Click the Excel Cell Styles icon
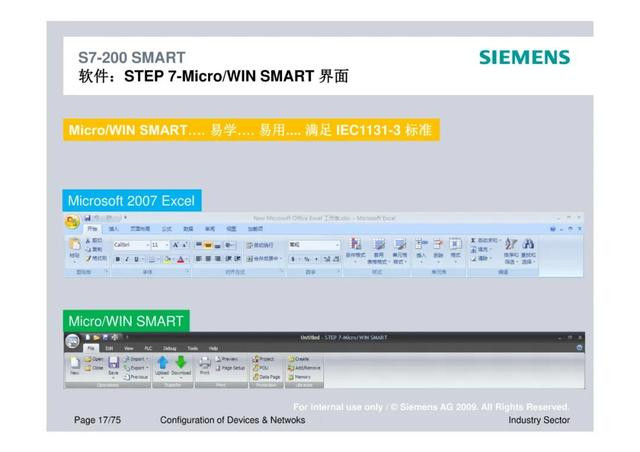 pos(400,245)
